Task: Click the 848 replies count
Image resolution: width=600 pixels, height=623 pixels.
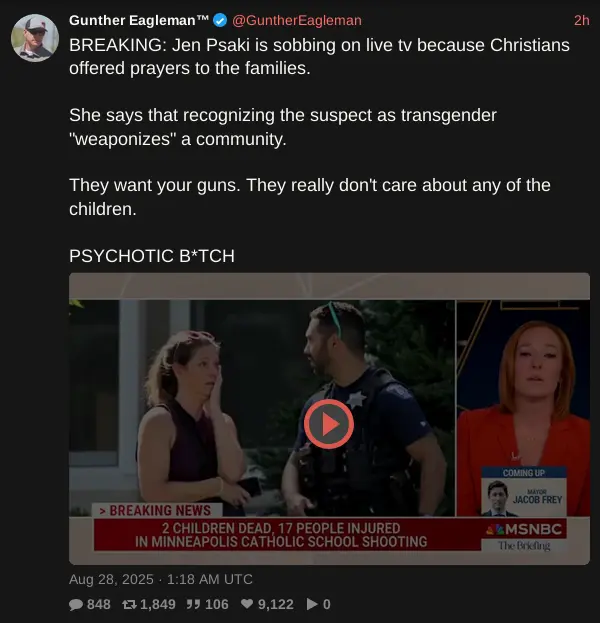Action: coord(99,604)
